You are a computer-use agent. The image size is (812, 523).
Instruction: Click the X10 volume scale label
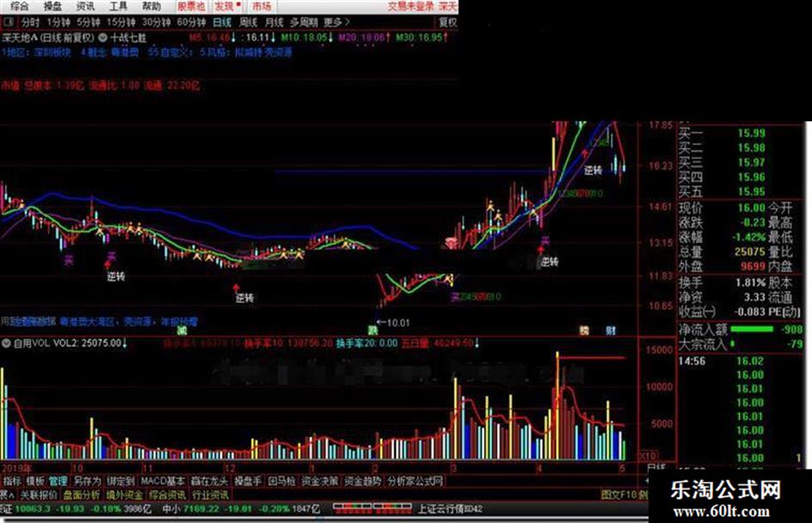(x=649, y=456)
